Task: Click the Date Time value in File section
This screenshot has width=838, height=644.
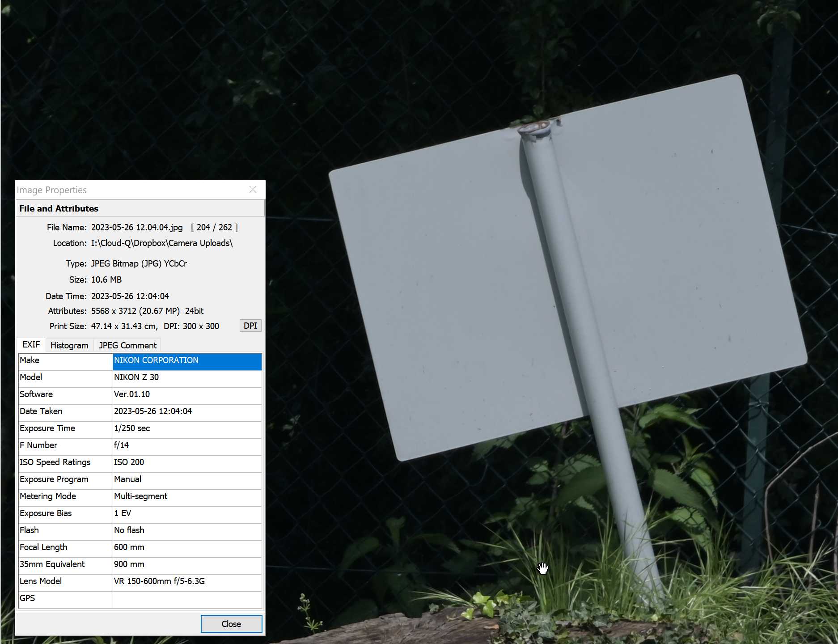Action: pyautogui.click(x=130, y=296)
